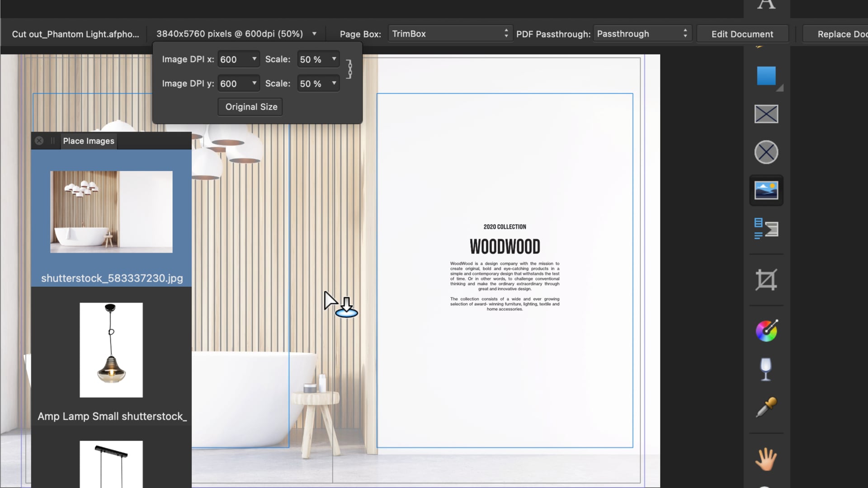
Task: Click the PDF Passthrough label
Action: [x=553, y=34]
